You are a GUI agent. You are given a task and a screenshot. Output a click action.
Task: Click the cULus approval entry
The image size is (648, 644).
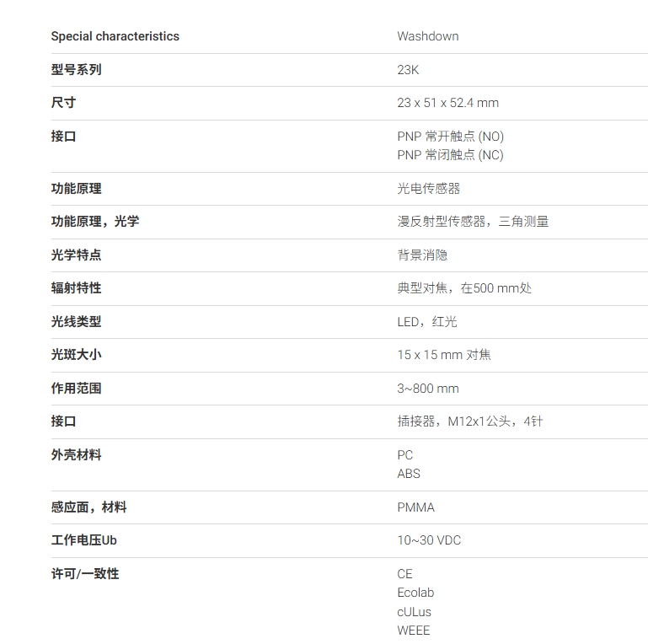click(414, 612)
